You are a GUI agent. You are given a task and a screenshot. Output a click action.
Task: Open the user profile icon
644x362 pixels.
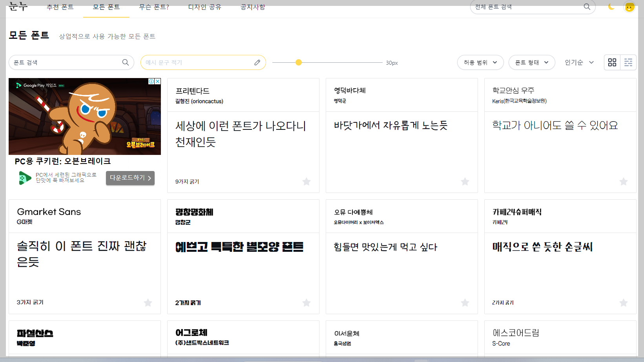pyautogui.click(x=629, y=7)
